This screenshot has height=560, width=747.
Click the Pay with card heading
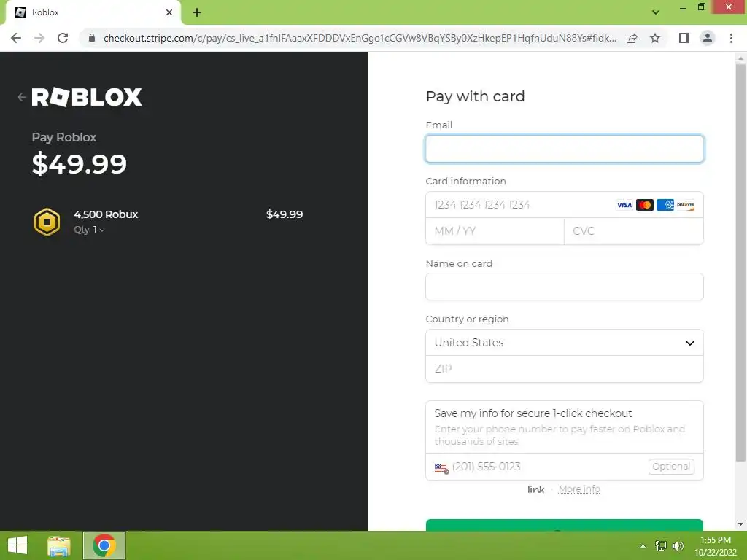click(475, 96)
